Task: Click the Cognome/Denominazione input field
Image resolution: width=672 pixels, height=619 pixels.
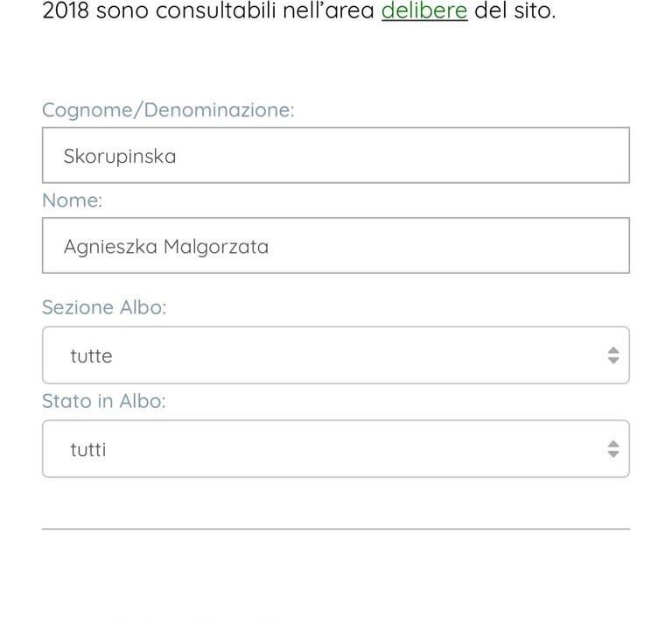Action: coord(335,156)
